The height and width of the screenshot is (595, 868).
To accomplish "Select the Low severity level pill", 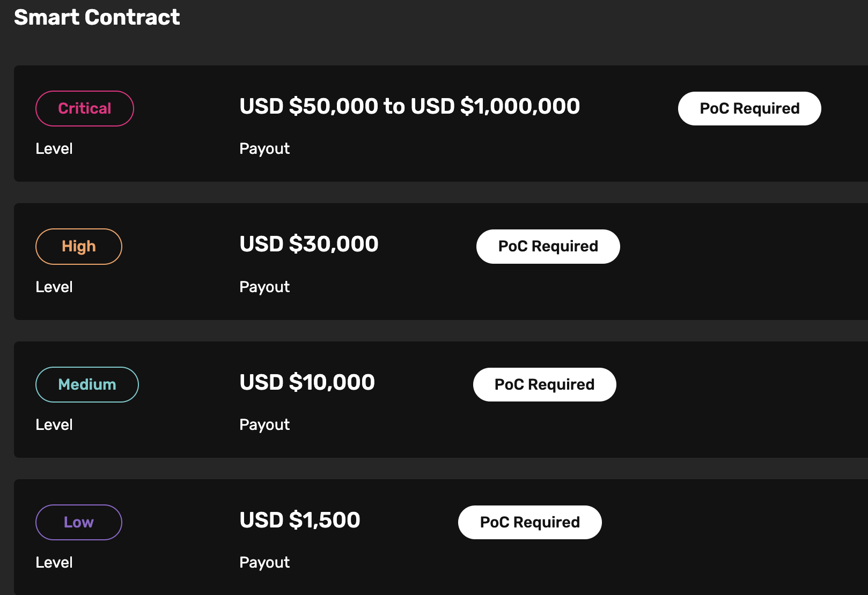I will [78, 522].
